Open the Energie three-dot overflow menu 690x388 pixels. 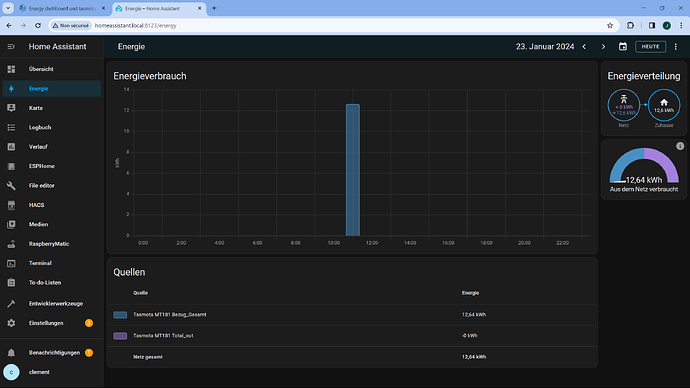[676, 47]
